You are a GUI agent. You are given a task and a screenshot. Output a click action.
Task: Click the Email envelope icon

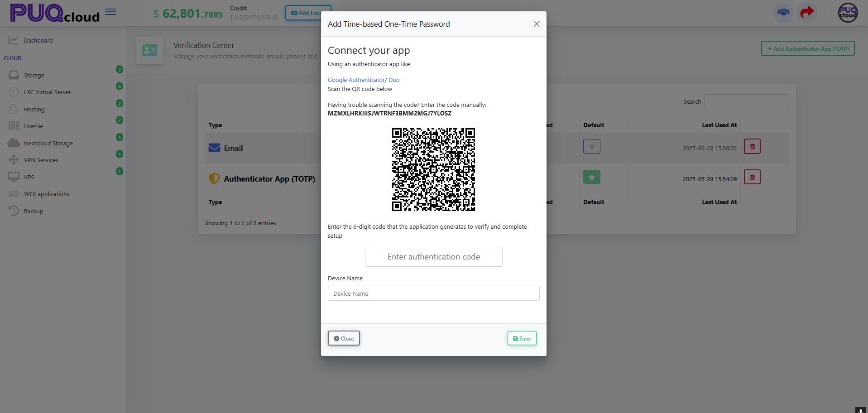pos(214,148)
